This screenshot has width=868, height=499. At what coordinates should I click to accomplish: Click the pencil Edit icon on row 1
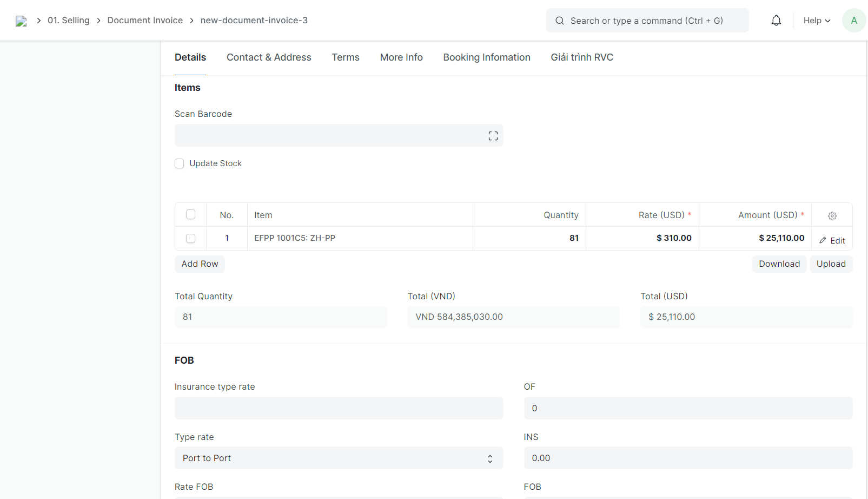click(x=823, y=240)
